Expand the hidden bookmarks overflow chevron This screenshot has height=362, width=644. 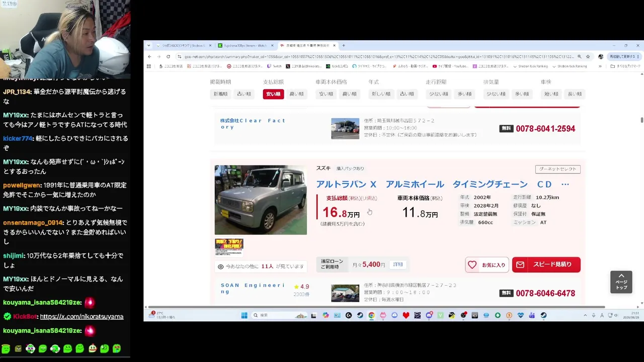point(600,66)
